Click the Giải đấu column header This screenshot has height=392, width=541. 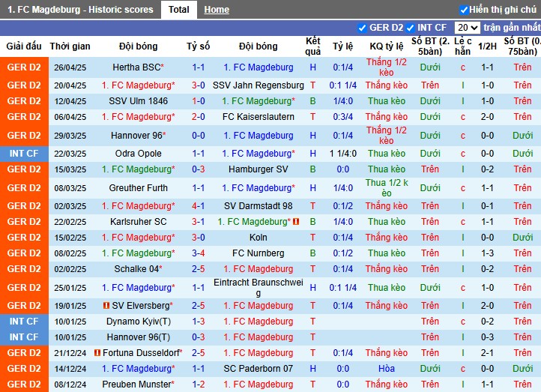(x=24, y=46)
